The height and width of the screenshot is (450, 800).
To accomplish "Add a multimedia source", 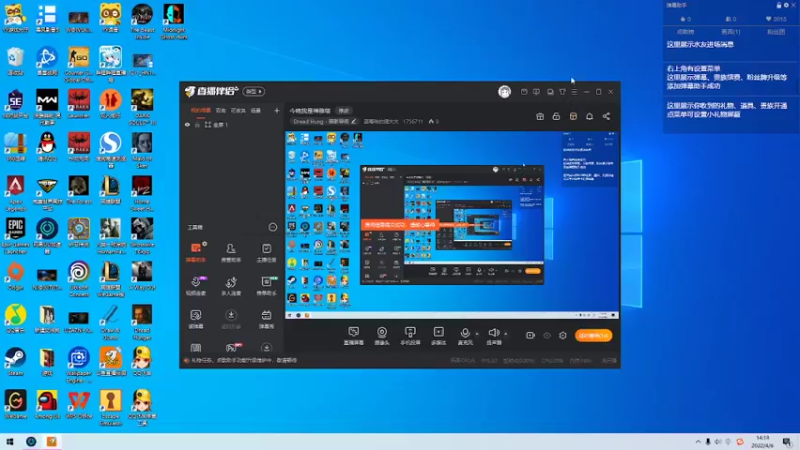I will click(x=438, y=336).
